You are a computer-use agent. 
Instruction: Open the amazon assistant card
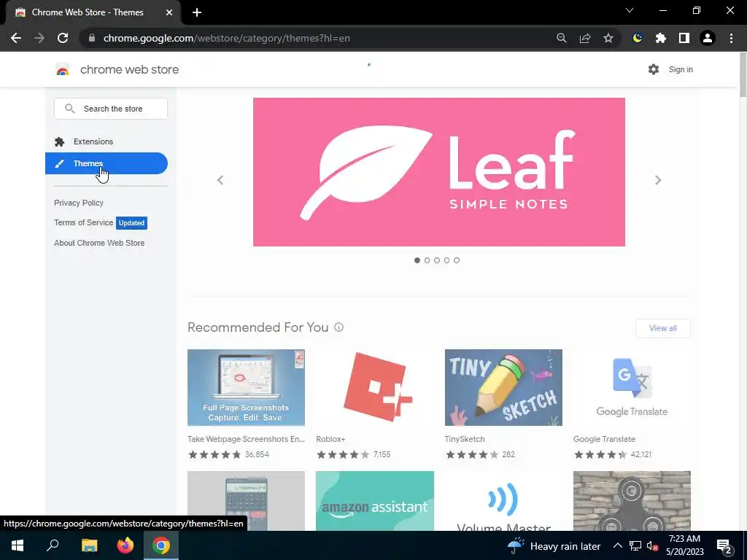click(375, 501)
